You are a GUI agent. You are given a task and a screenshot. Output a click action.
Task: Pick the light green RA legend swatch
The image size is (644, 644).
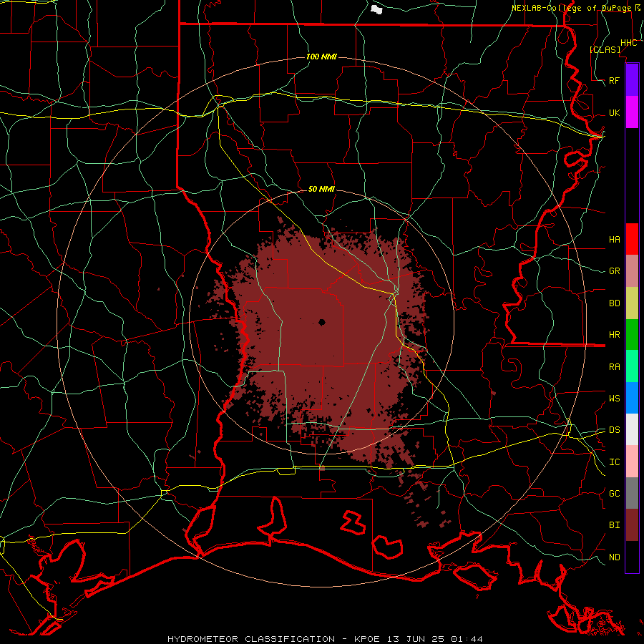point(632,366)
